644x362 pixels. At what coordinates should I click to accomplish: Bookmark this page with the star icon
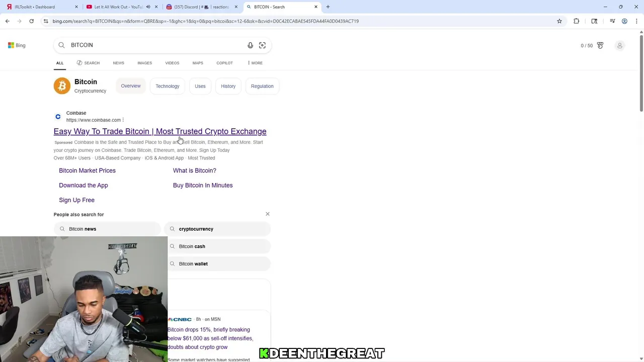(559, 21)
